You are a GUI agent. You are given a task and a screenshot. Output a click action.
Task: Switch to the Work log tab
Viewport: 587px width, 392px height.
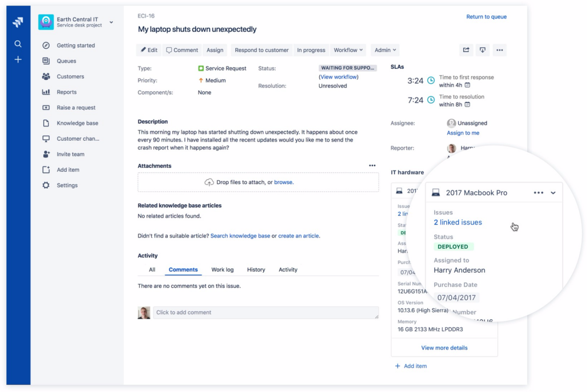[x=223, y=270]
